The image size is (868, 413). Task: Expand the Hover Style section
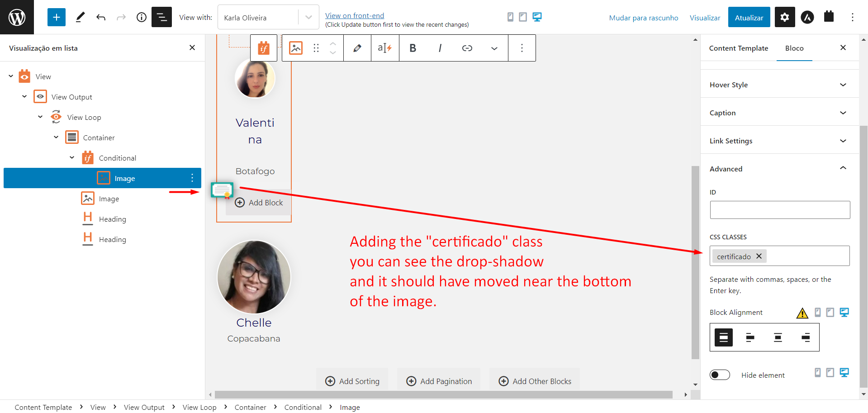pos(779,85)
